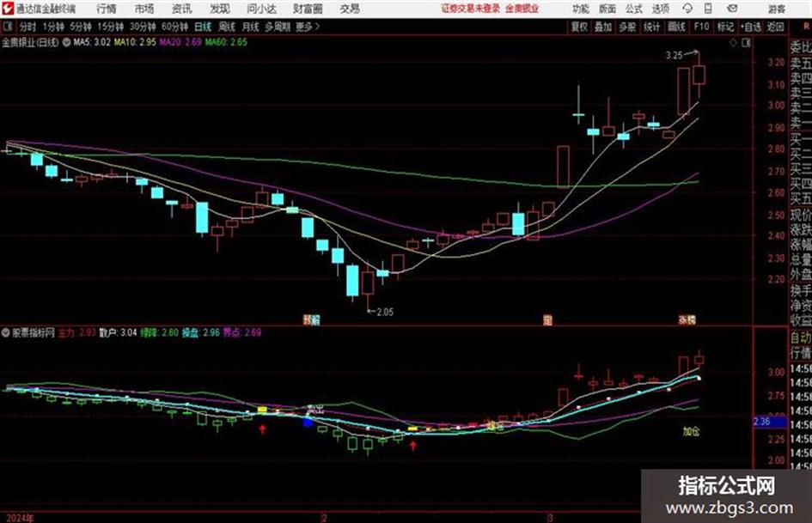Expand sub-chart indicator dropdown next to 股票指标网
Viewport: 812px width, 523px height.
5,332
